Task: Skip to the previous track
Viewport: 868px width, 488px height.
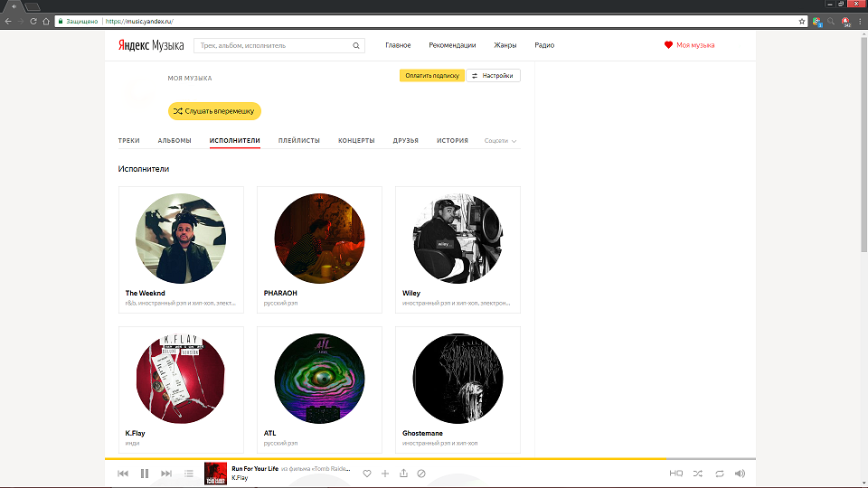Action: coord(123,474)
